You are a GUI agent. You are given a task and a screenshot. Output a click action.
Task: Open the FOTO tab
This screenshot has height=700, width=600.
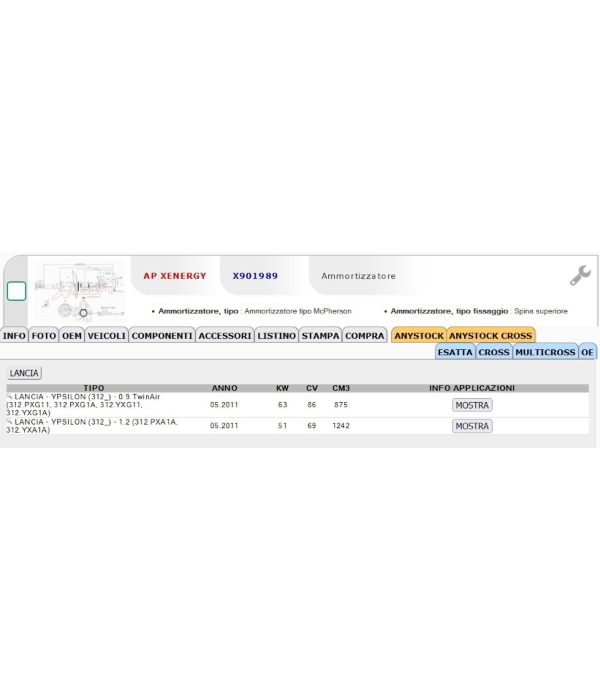tap(44, 335)
